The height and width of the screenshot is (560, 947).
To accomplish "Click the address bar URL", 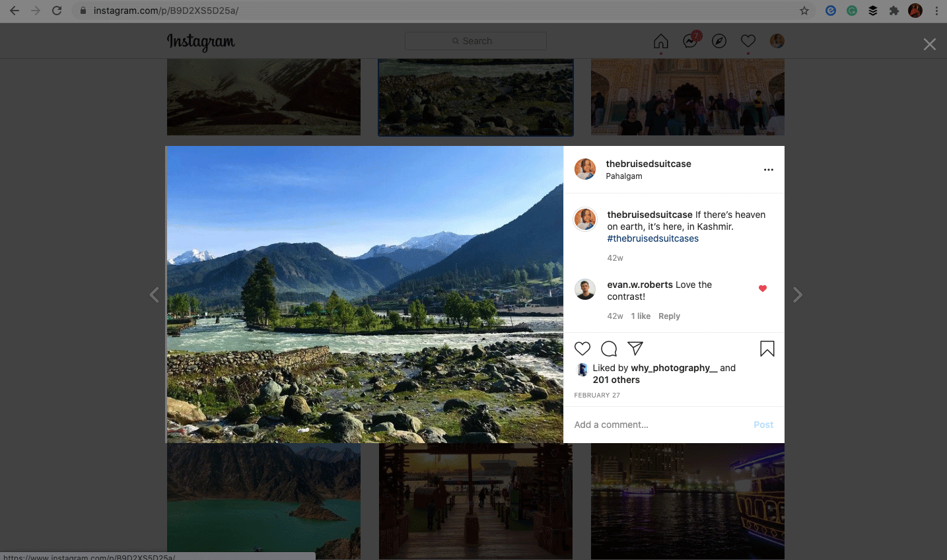I will [166, 11].
